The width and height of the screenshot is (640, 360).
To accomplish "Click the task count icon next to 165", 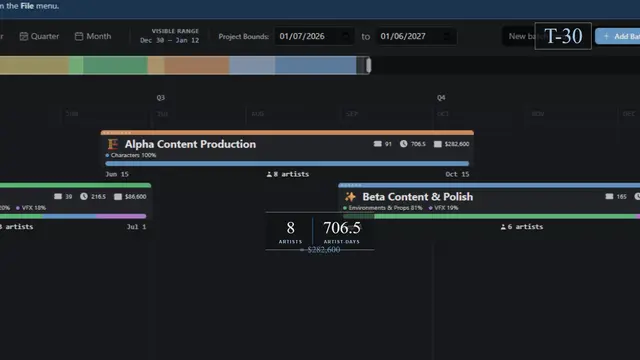I will pos(609,196).
